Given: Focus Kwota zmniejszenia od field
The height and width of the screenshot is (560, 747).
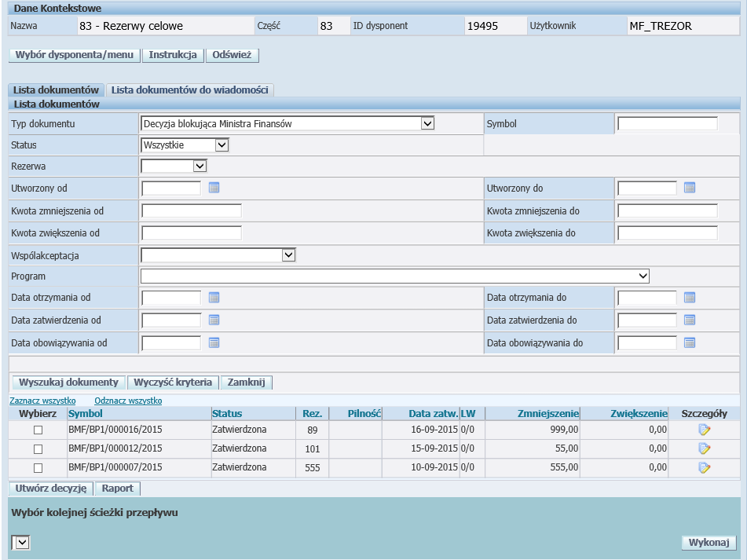Looking at the screenshot, I should 192,211.
